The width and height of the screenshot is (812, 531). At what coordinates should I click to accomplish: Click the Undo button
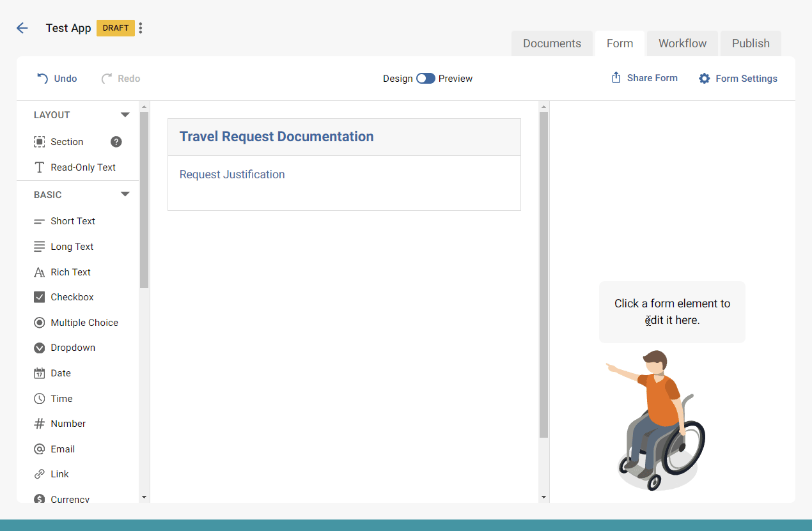coord(57,79)
